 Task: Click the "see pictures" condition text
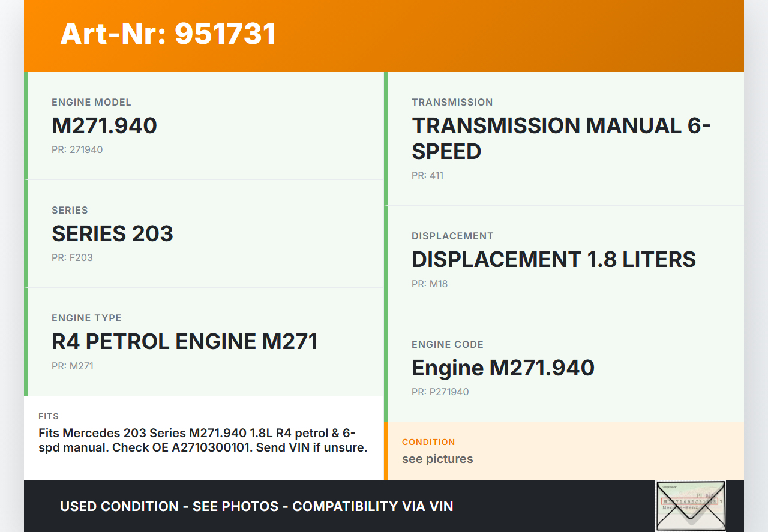tap(437, 459)
